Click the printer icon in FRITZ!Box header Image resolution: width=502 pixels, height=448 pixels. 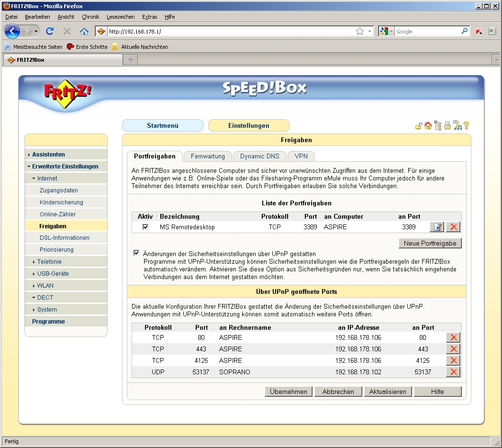click(x=447, y=125)
